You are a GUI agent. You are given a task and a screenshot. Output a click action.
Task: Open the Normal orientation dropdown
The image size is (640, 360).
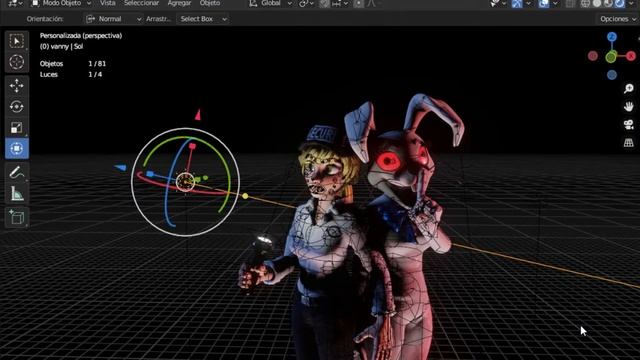tap(113, 19)
